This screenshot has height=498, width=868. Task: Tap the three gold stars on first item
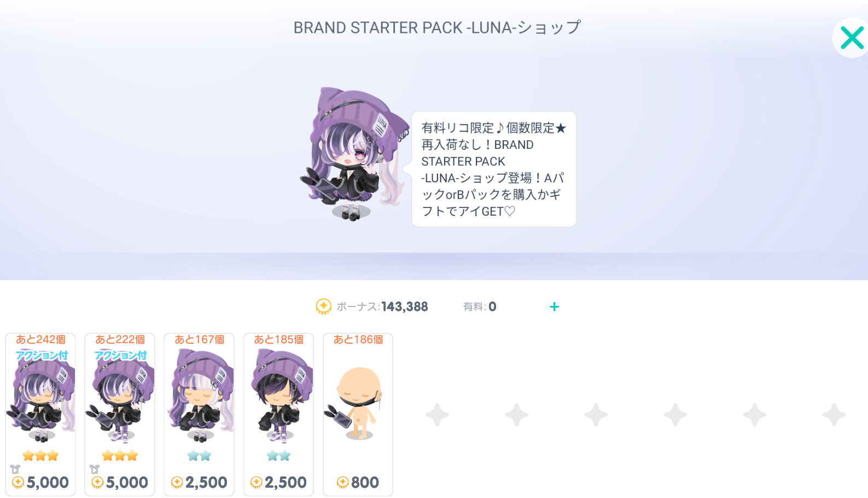40,455
